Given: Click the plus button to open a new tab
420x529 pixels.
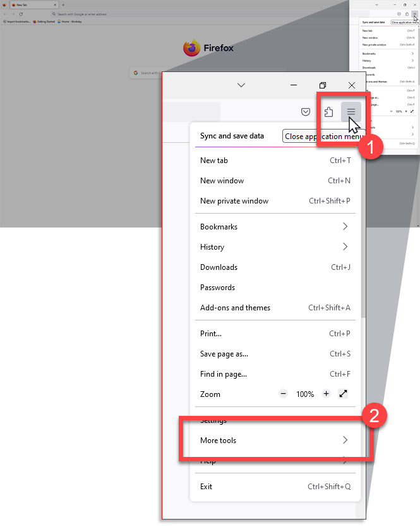Looking at the screenshot, I should pyautogui.click(x=63, y=4).
